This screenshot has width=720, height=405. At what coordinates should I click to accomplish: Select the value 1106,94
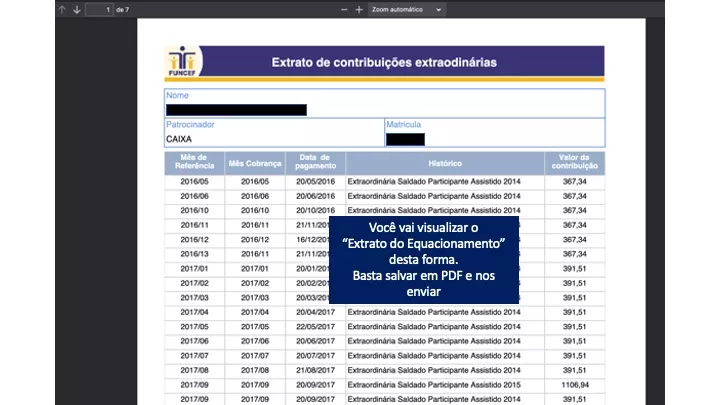click(574, 385)
